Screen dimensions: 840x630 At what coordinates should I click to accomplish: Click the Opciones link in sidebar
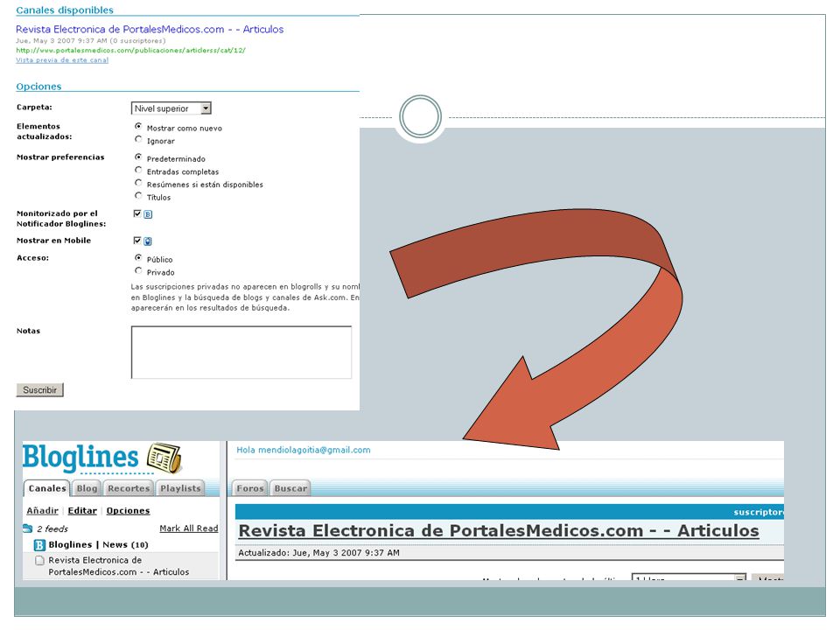[x=128, y=510]
